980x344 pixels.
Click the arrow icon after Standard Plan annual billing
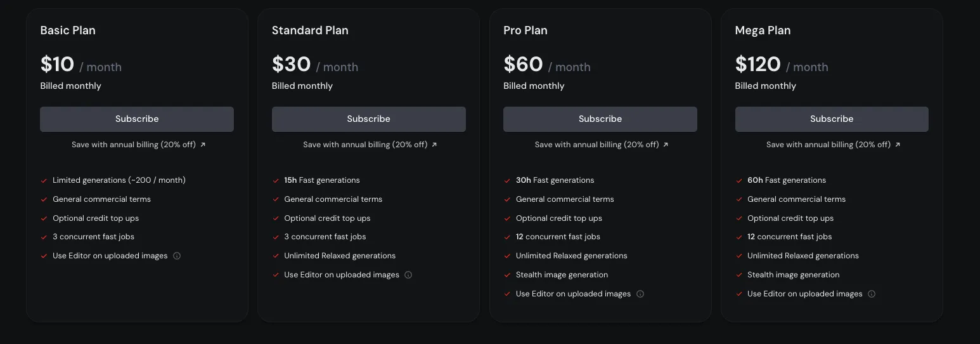[x=434, y=145]
